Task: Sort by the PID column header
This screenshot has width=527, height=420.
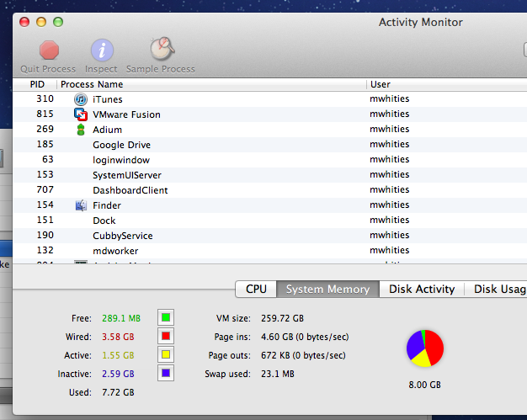Action: pos(37,84)
